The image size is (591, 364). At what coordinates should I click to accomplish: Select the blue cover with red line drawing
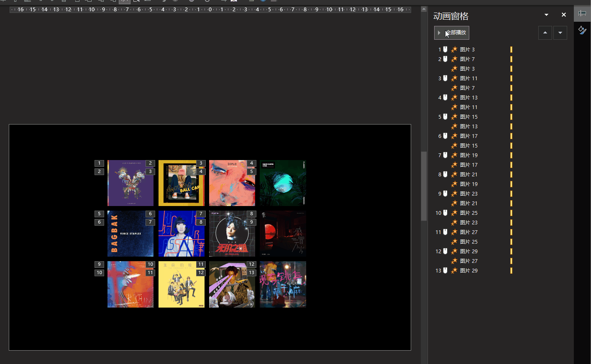click(x=182, y=234)
